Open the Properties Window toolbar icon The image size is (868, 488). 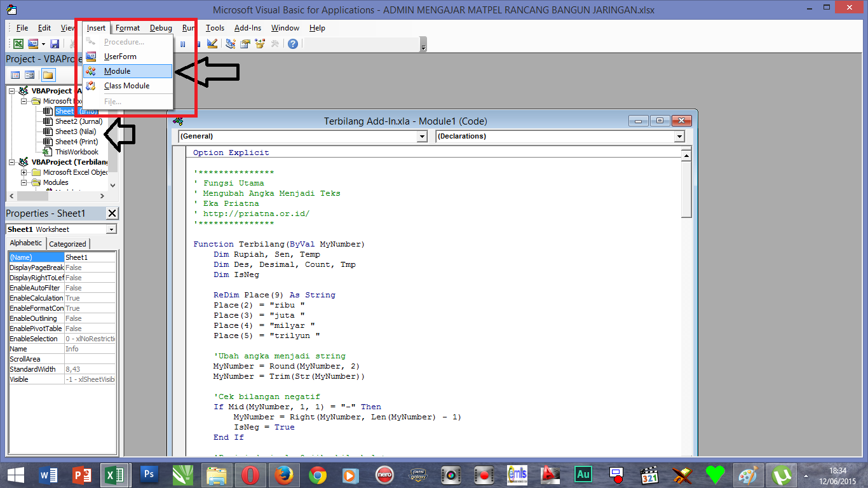(245, 44)
